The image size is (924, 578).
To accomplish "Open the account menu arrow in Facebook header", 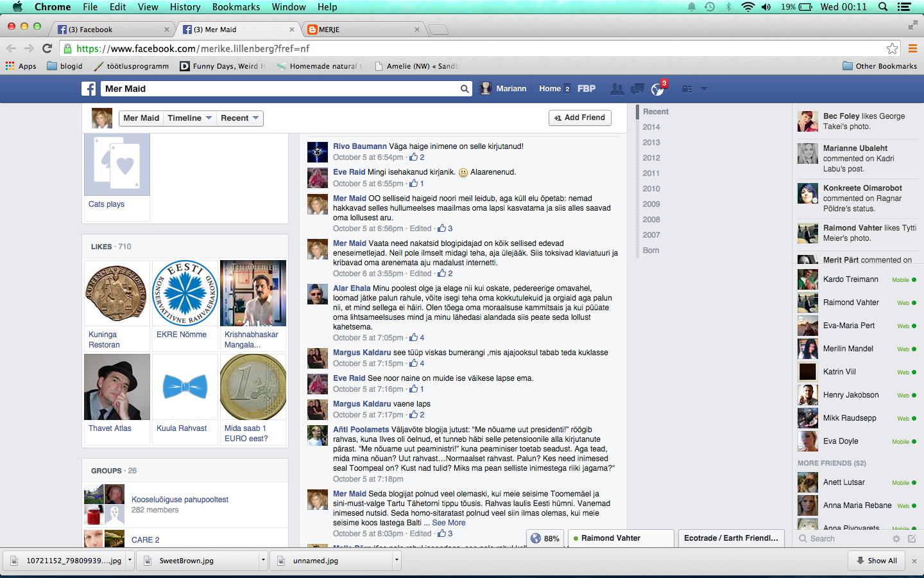I will (704, 89).
